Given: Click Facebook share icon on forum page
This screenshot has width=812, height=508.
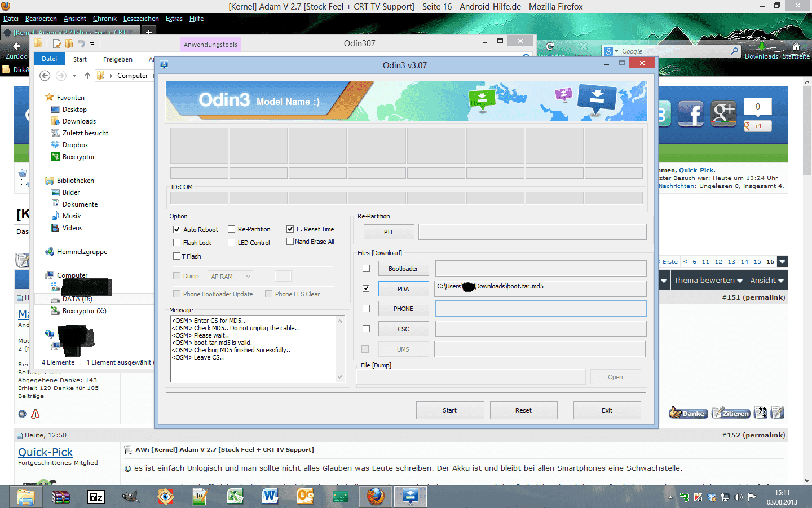Looking at the screenshot, I should (x=691, y=114).
